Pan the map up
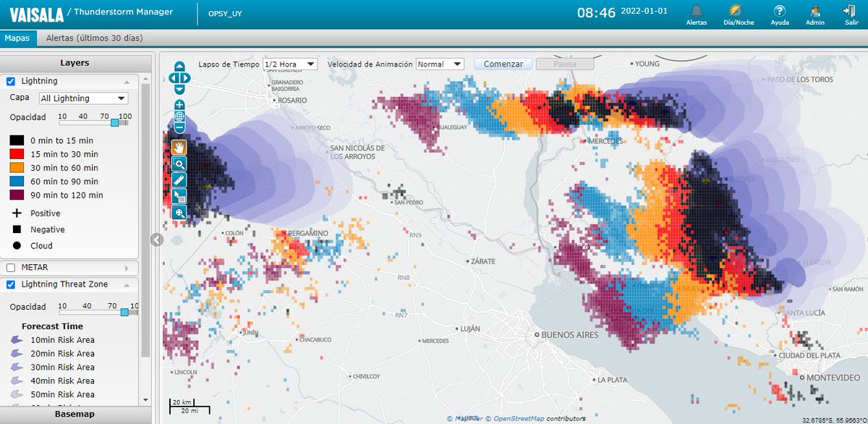This screenshot has height=424, width=868. point(179,67)
